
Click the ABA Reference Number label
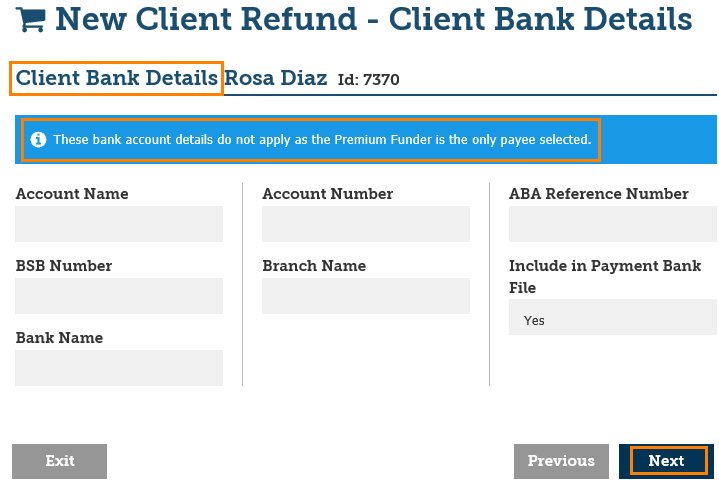[598, 194]
